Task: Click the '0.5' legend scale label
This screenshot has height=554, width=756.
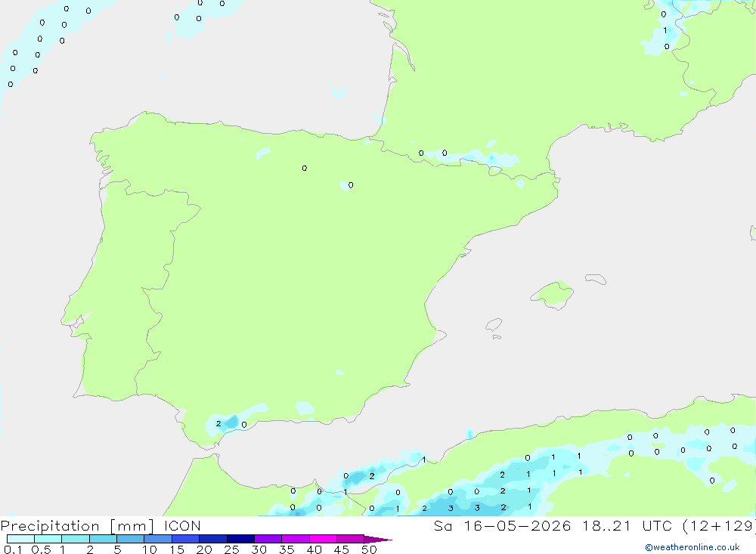Action: point(41,549)
